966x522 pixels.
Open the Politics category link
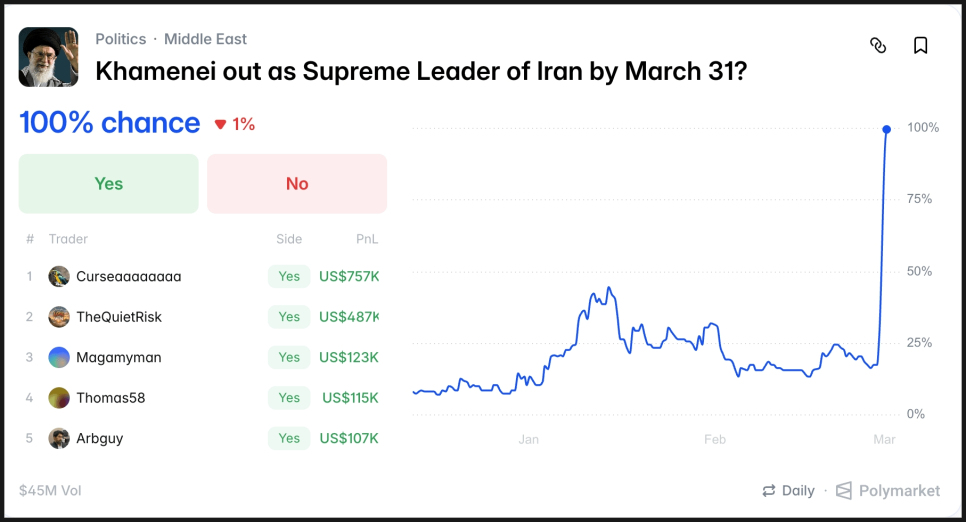(120, 39)
